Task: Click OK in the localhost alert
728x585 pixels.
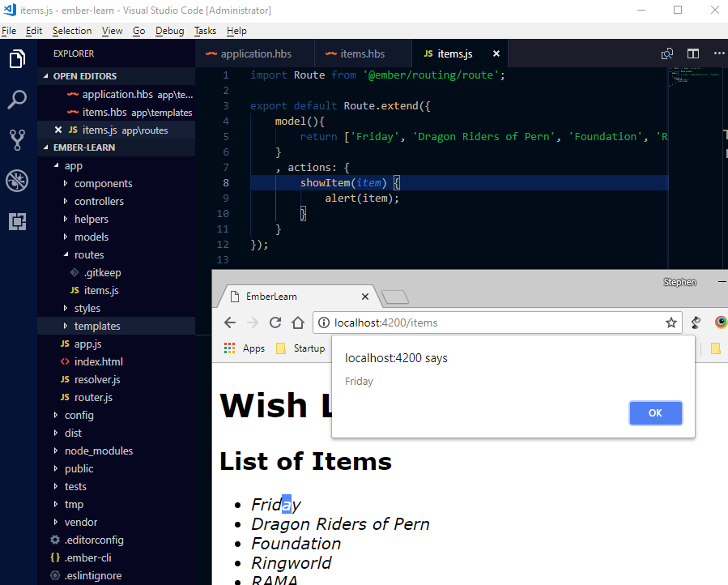Action: tap(656, 413)
